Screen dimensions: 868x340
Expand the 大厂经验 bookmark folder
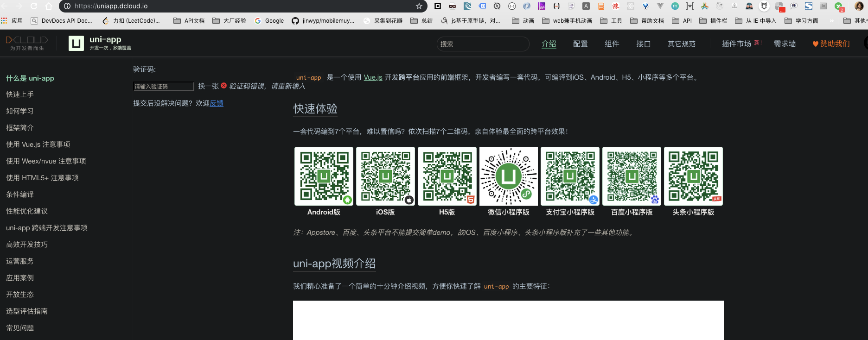tap(229, 21)
